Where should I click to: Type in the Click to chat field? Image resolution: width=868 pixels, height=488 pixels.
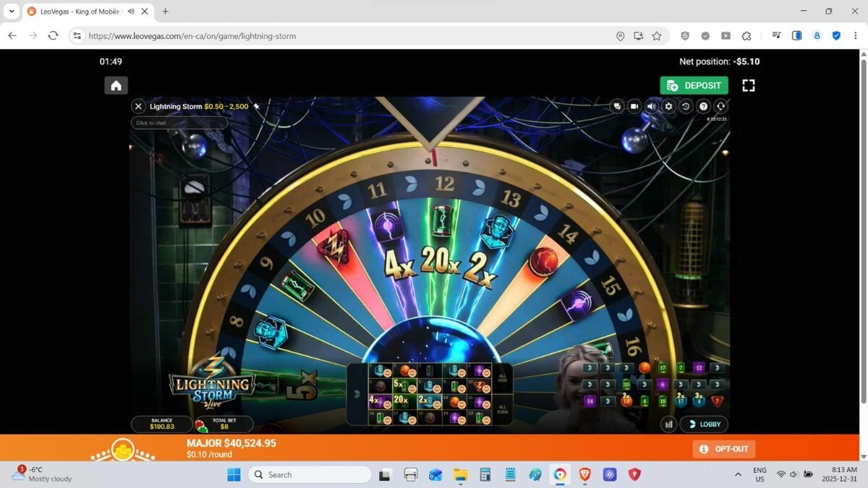point(179,123)
